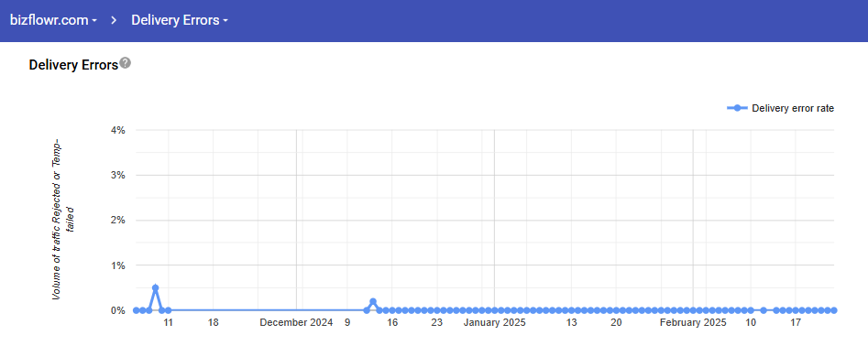Click the January 2025 axis label
868x346 pixels.
(494, 323)
